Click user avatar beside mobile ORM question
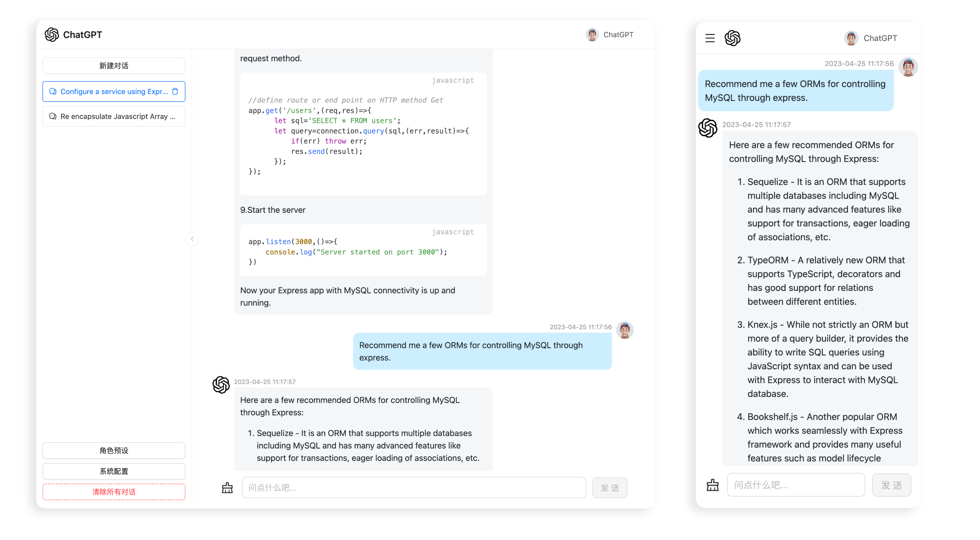 click(x=908, y=67)
